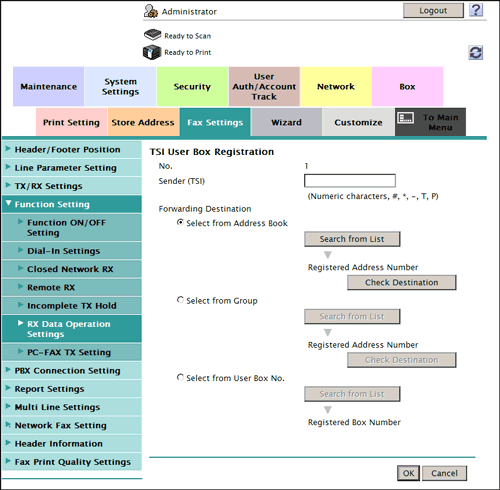Expand Network Fax Setting menu

[x=72, y=425]
